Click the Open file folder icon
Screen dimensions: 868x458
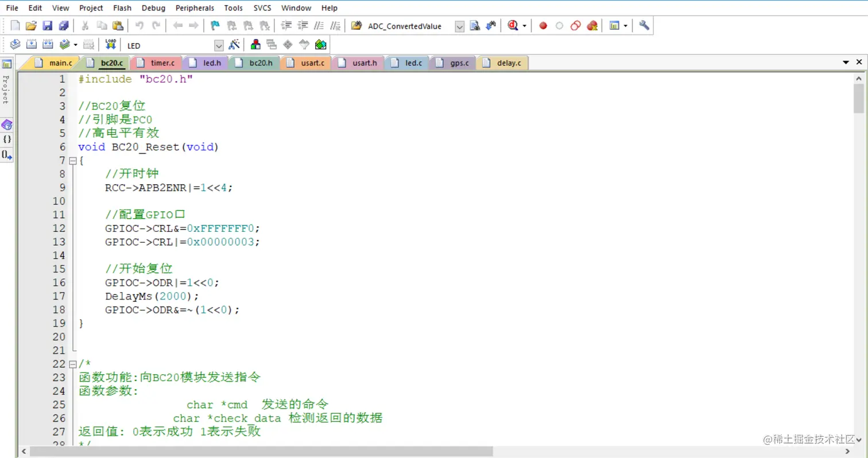[x=32, y=26]
